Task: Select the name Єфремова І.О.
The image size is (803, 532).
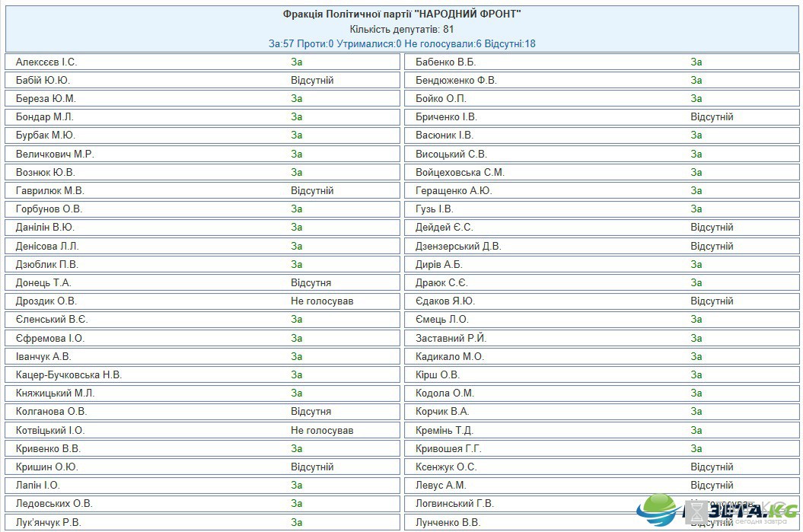Action: click(49, 339)
